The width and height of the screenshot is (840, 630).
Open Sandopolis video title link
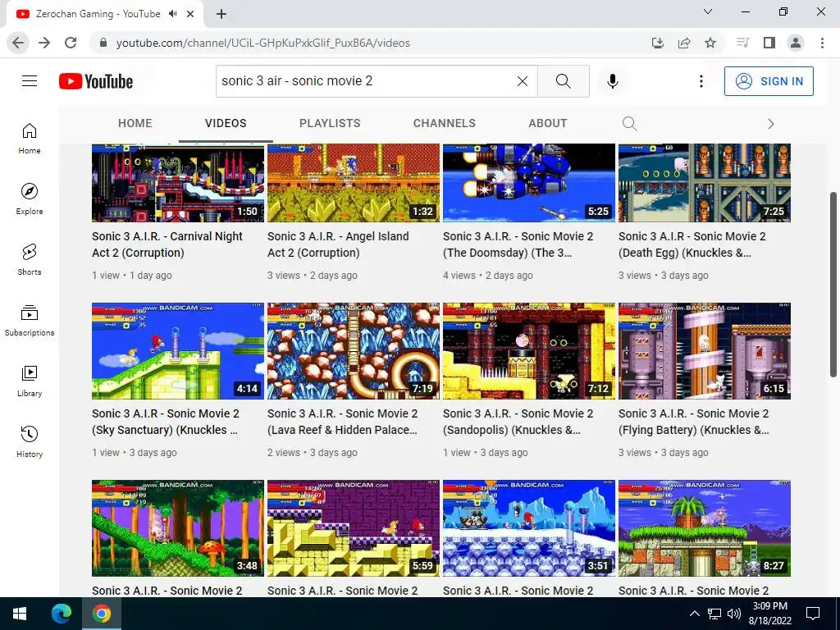pyautogui.click(x=518, y=422)
